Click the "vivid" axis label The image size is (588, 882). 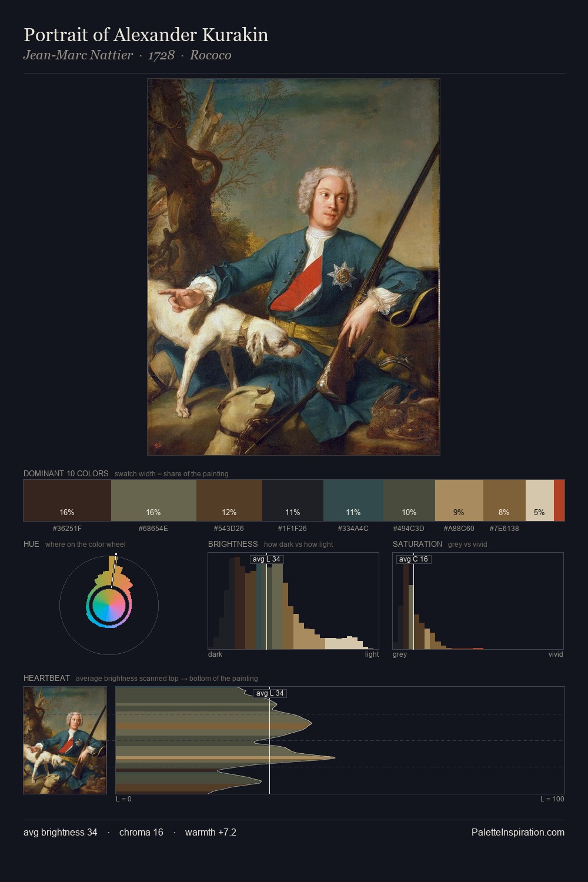point(556,654)
